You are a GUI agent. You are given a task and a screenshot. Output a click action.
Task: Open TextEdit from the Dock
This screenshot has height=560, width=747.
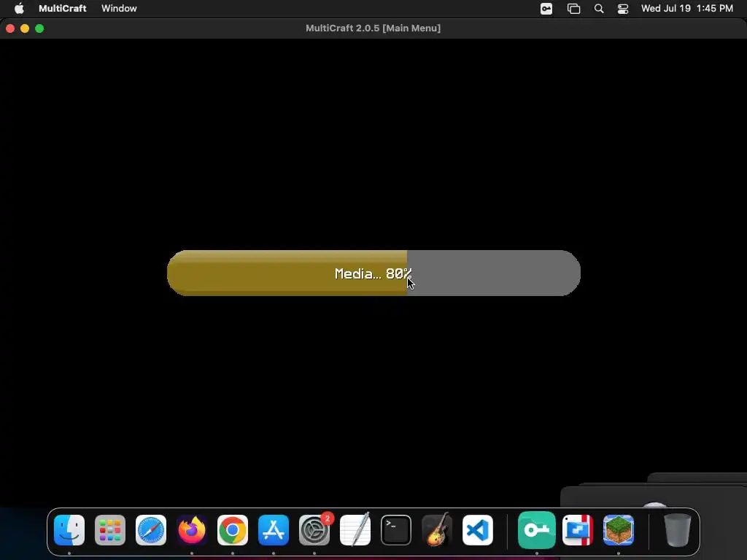(x=355, y=530)
